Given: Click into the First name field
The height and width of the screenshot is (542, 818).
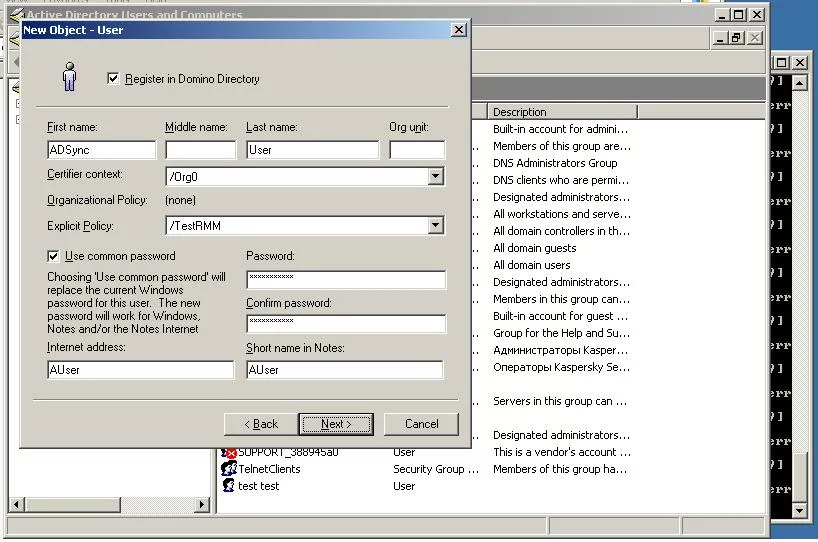Looking at the screenshot, I should coord(101,150).
